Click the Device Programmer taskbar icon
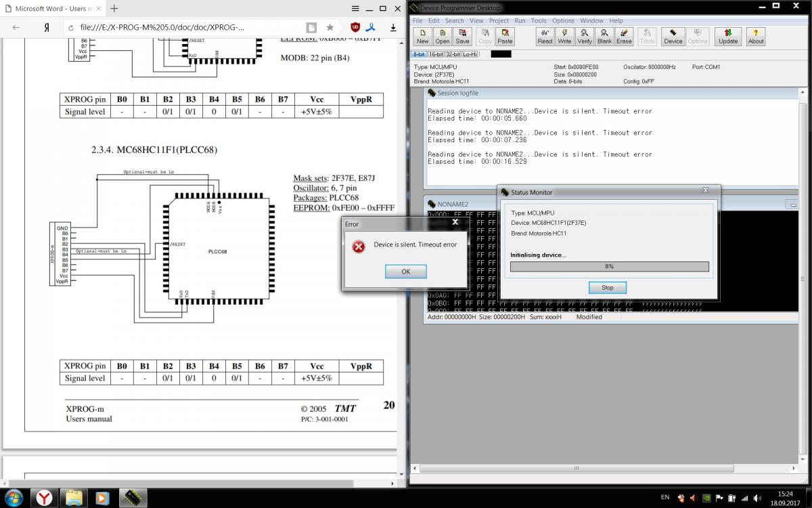The height and width of the screenshot is (508, 812). [x=133, y=498]
